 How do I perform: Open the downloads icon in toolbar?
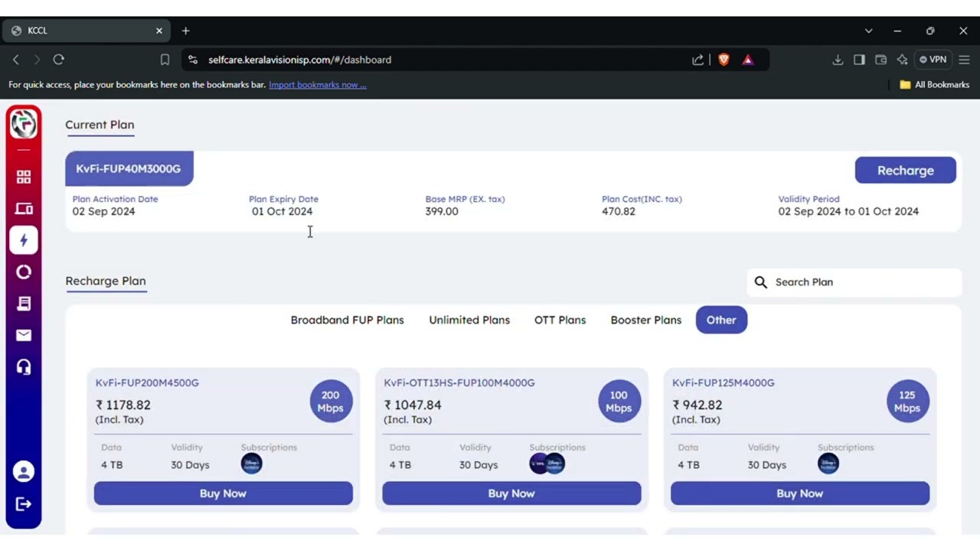pos(838,60)
